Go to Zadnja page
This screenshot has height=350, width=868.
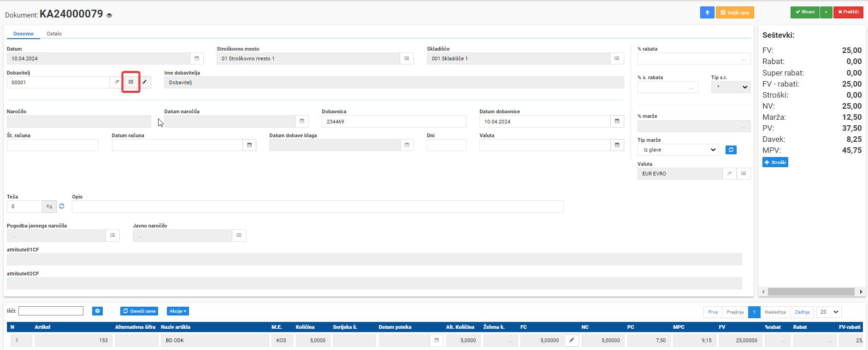[802, 312]
